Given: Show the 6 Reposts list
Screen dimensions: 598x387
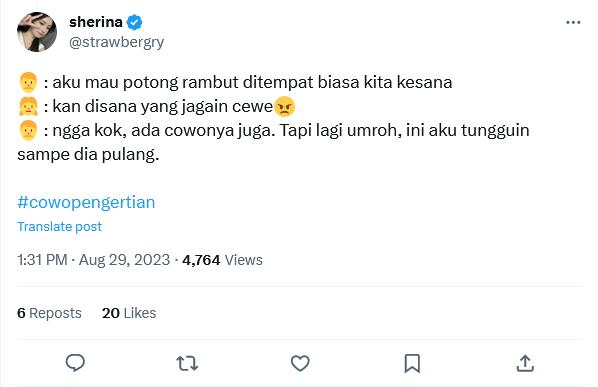Looking at the screenshot, I should [49, 313].
